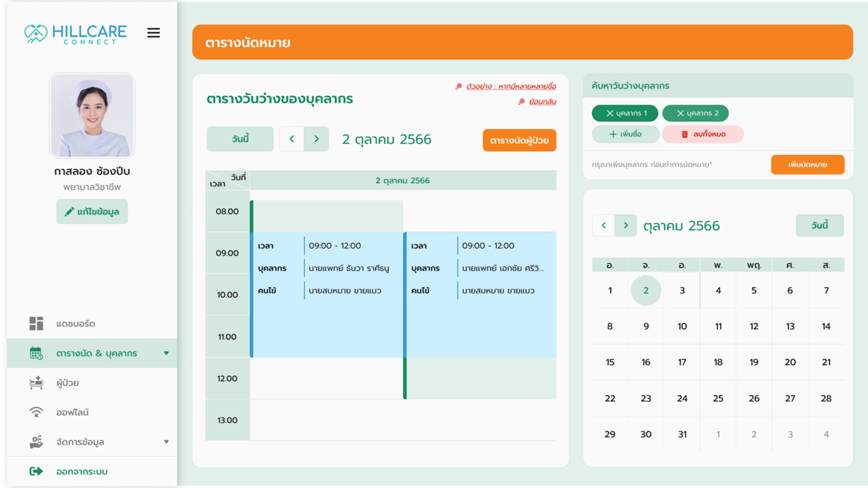
Task: Click the patient bed icon in sidebar
Action: pyautogui.click(x=36, y=383)
